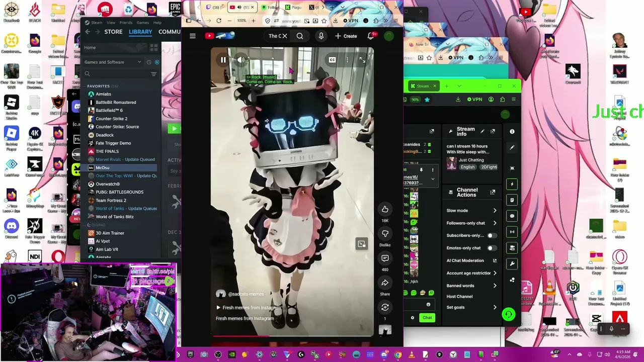This screenshot has height=362, width=644.
Task: Open Kick sidebar info icon
Action: 512,132
